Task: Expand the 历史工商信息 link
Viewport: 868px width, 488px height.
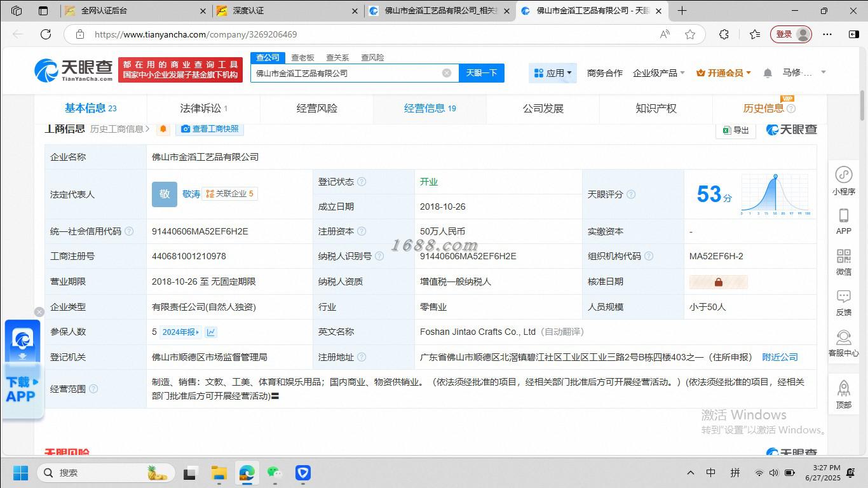Action: coord(120,129)
